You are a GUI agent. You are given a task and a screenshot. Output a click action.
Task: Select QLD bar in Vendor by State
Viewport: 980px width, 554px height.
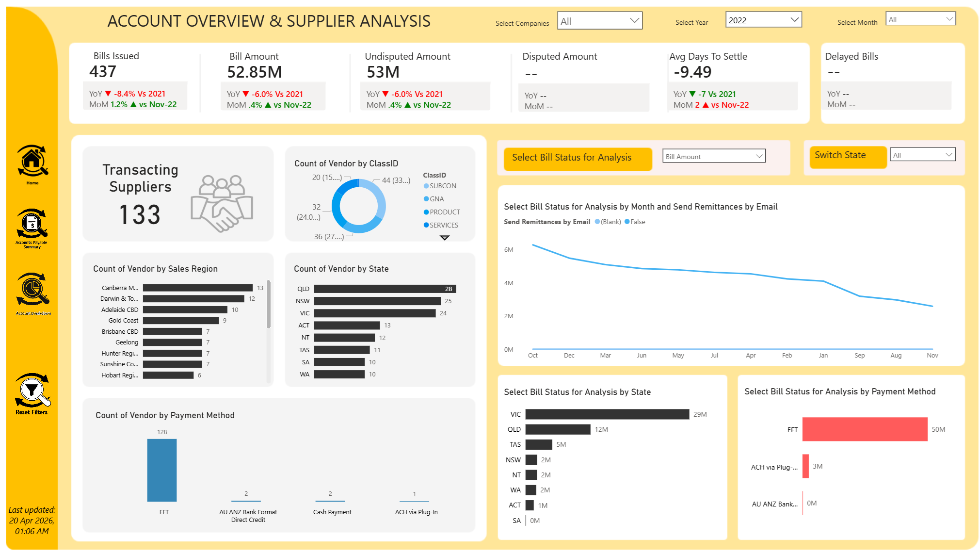tap(385, 289)
